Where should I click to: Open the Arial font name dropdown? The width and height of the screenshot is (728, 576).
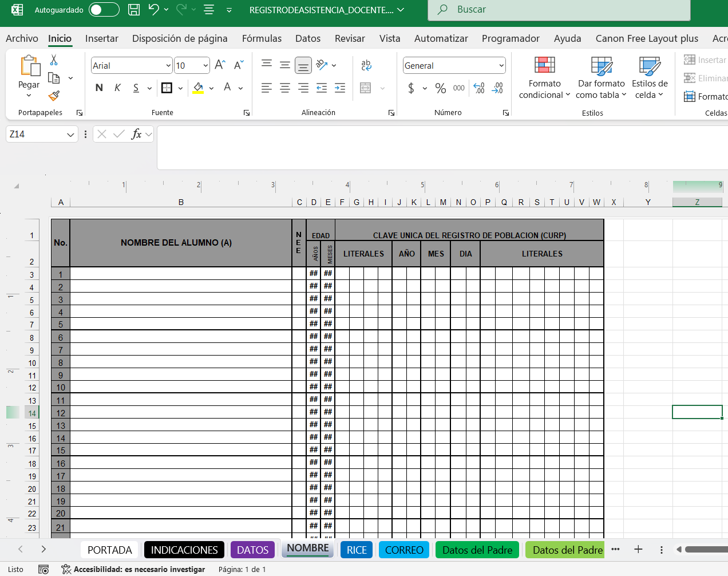pyautogui.click(x=168, y=66)
